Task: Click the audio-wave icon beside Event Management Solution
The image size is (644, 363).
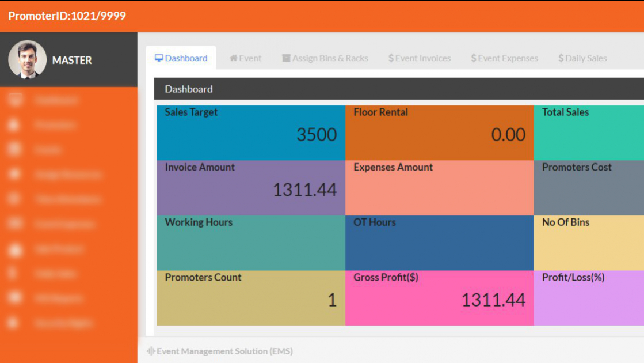Action: click(151, 351)
